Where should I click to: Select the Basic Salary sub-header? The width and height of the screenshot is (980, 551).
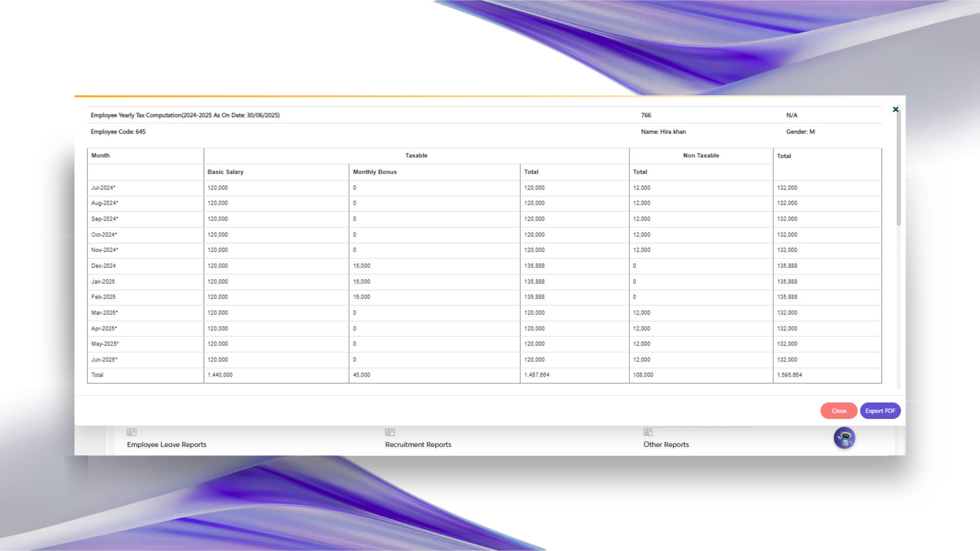225,172
